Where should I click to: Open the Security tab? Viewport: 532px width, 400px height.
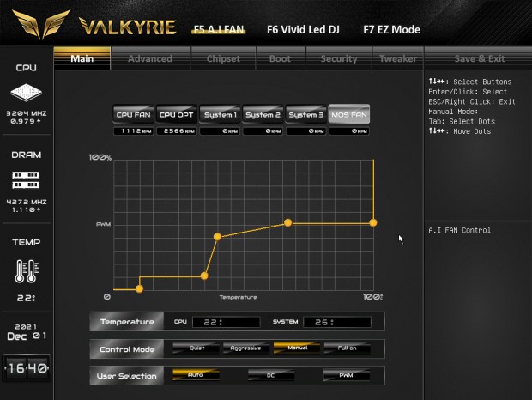pos(339,58)
